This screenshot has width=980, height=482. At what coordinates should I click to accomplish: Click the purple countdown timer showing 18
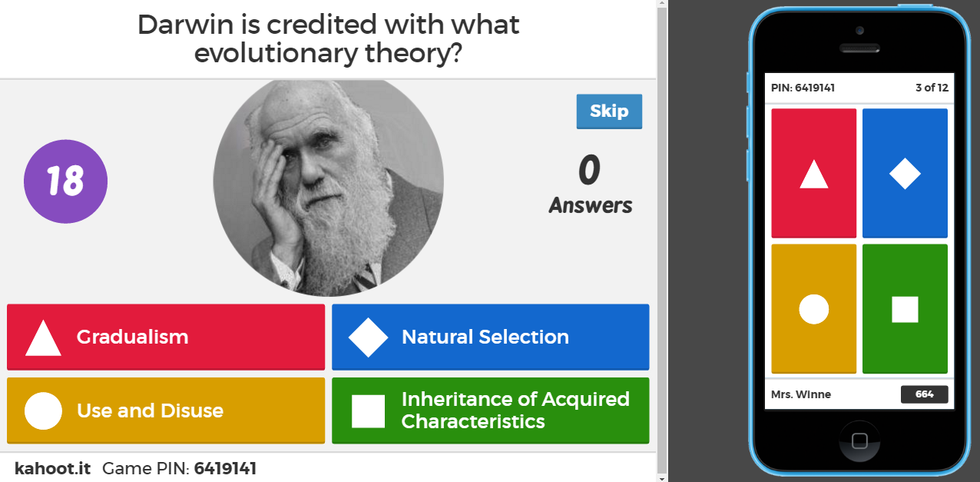pos(65,181)
